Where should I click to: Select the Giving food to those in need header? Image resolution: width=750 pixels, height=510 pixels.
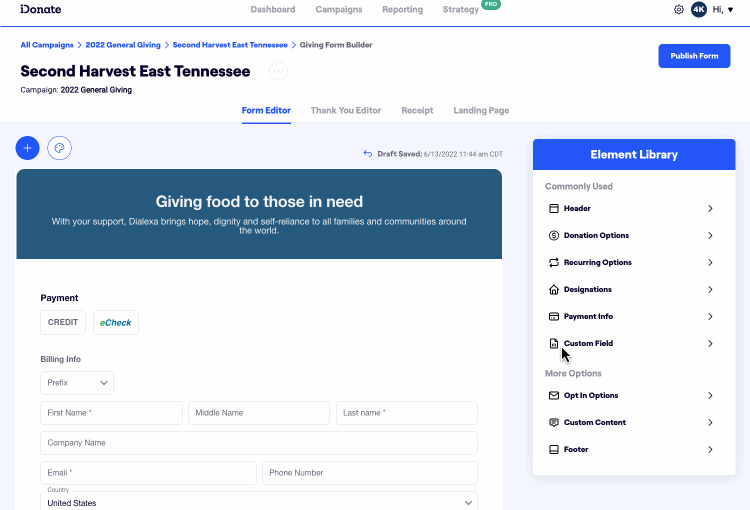[x=259, y=201]
